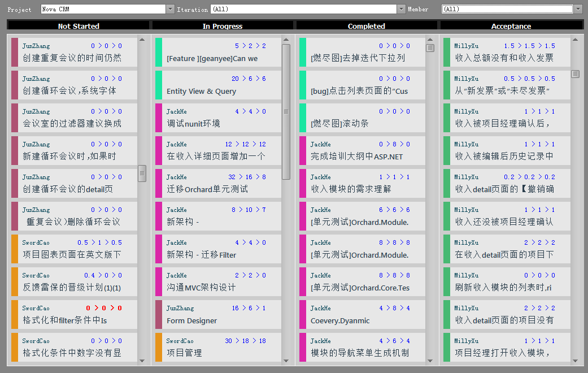Click orange color bar on 项目管理 card
The height and width of the screenshot is (373, 588).
(159, 348)
